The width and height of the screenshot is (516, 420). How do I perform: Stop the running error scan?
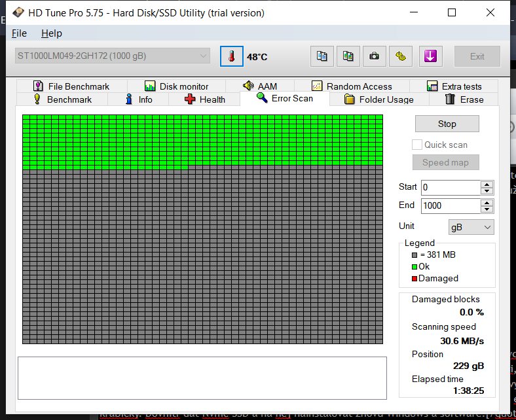(447, 124)
